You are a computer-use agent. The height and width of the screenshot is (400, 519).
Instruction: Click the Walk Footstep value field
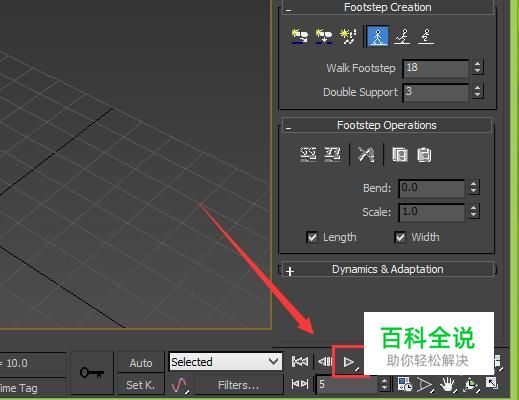(435, 68)
